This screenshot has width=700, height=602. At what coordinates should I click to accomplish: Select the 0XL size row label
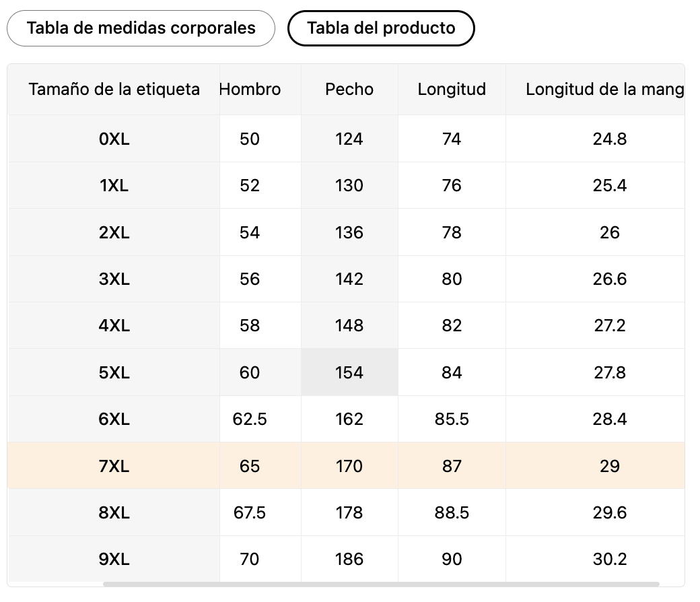coord(114,139)
